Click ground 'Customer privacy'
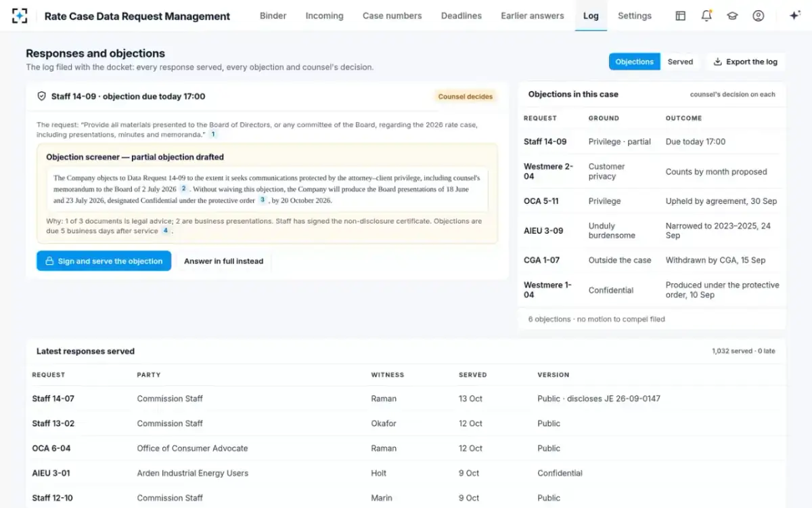 607,171
